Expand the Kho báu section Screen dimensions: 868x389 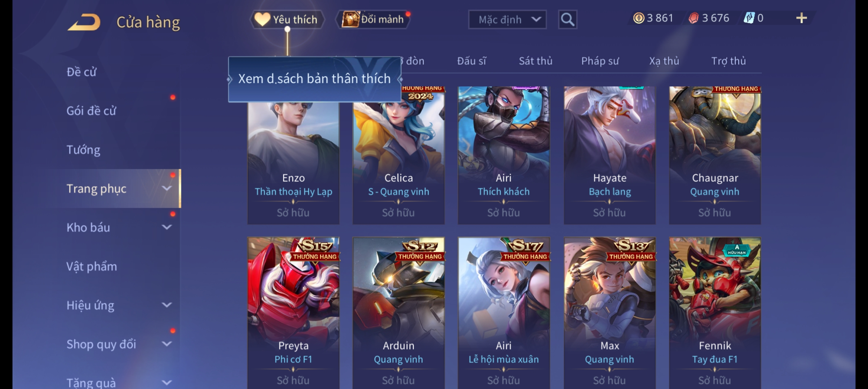(167, 227)
